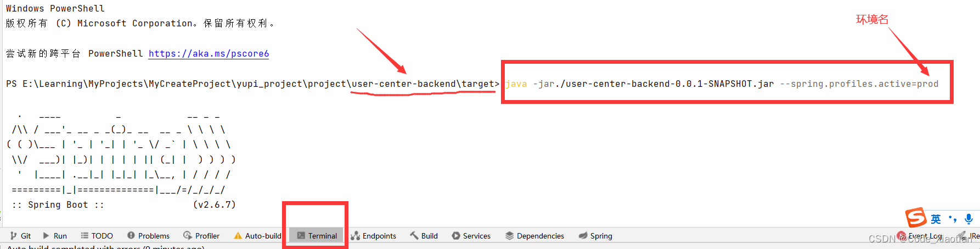
Task: Click the Auto-build status bar message
Action: 105,247
